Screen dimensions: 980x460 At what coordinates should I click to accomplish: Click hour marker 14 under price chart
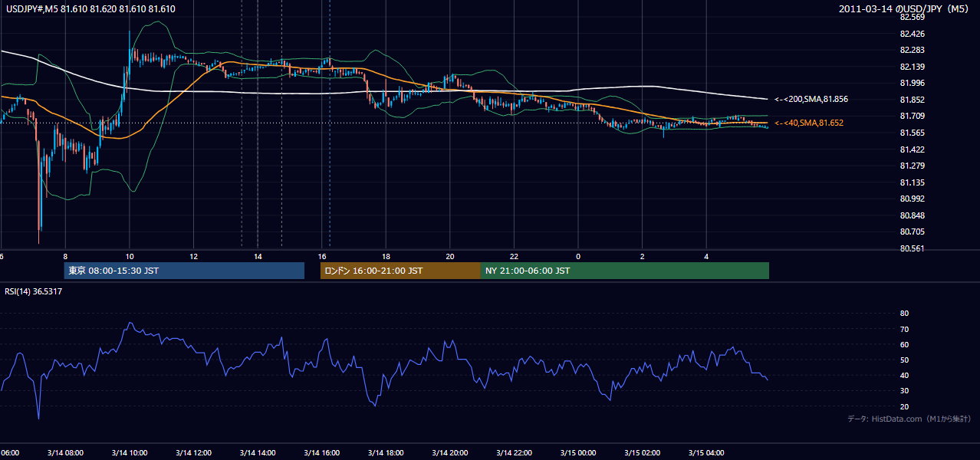tap(258, 257)
